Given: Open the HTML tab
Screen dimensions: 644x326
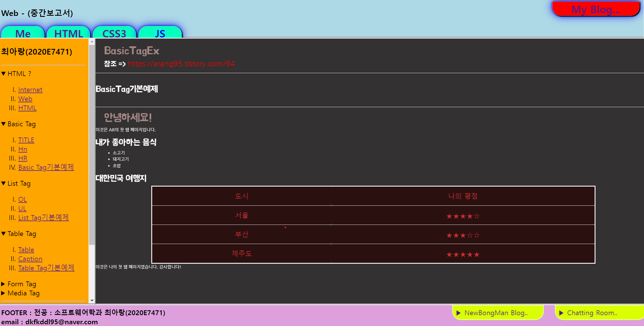Looking at the screenshot, I should [69, 33].
